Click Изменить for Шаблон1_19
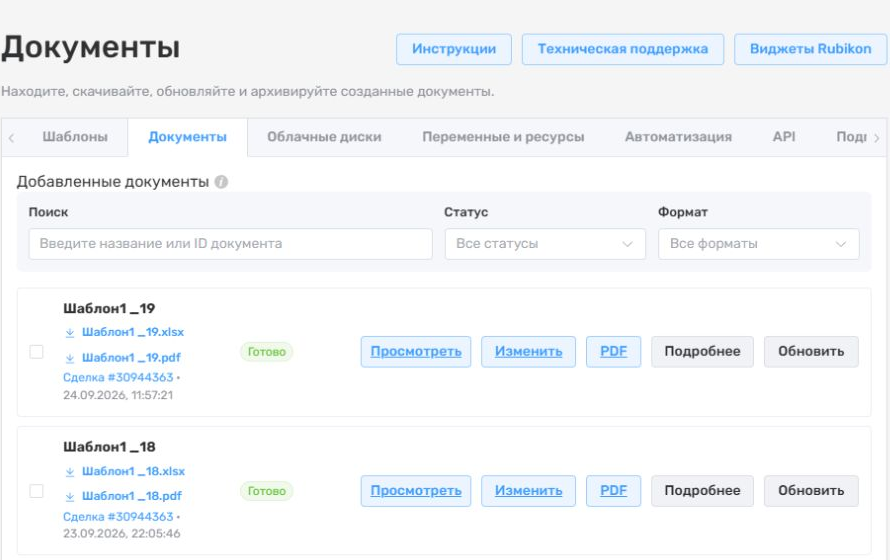The height and width of the screenshot is (560, 890). tap(528, 352)
